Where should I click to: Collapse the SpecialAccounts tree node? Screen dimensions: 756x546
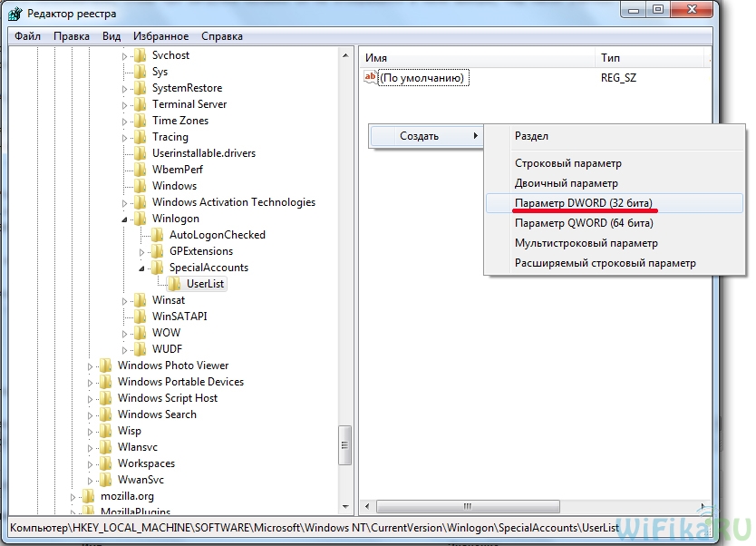[x=142, y=268]
